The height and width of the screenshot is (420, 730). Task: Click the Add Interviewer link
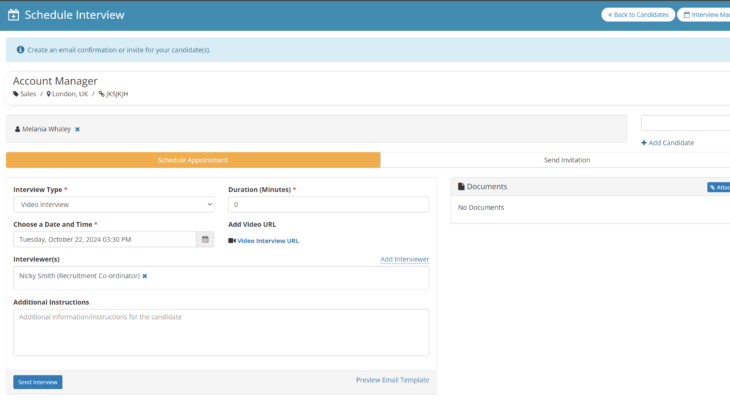404,259
